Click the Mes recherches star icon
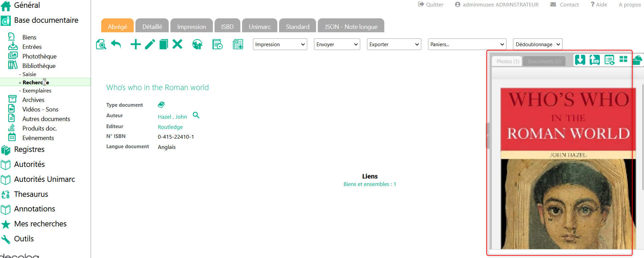 point(5,224)
